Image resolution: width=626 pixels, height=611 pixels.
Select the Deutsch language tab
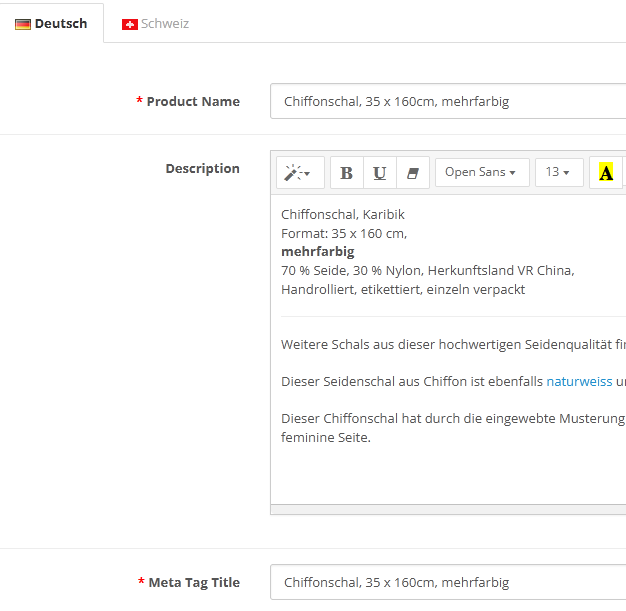[60, 24]
